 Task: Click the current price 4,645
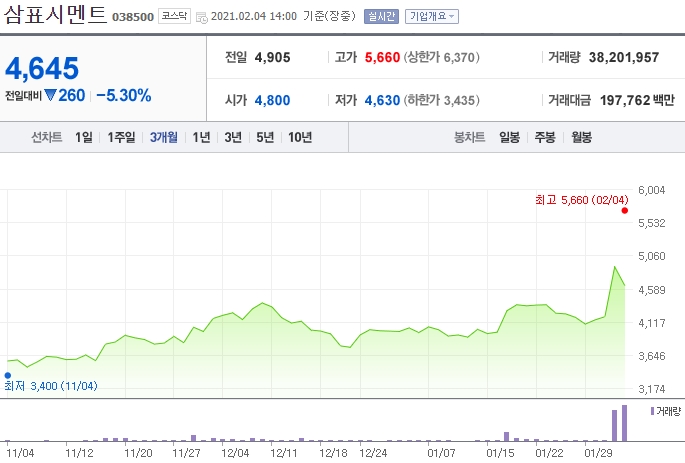coord(42,69)
